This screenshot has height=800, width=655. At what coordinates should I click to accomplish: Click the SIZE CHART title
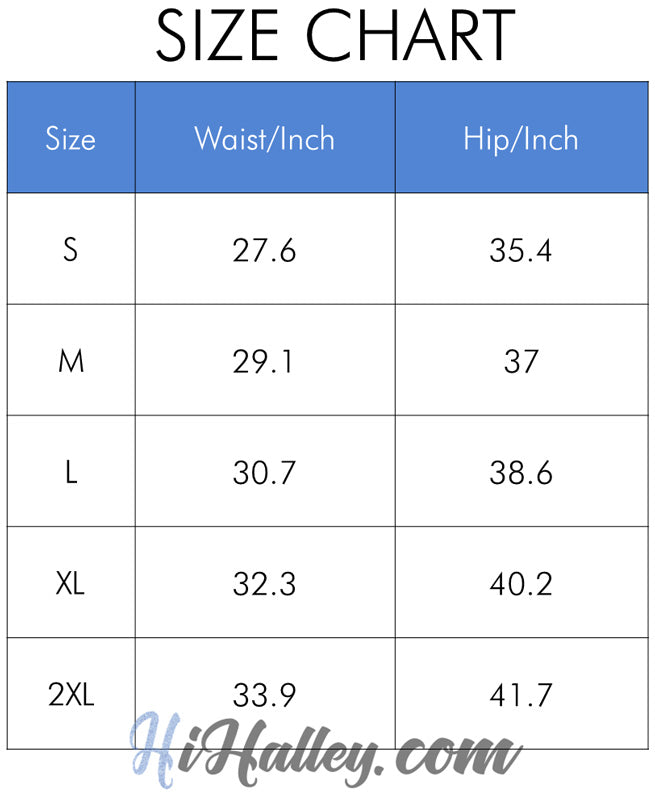[335, 36]
